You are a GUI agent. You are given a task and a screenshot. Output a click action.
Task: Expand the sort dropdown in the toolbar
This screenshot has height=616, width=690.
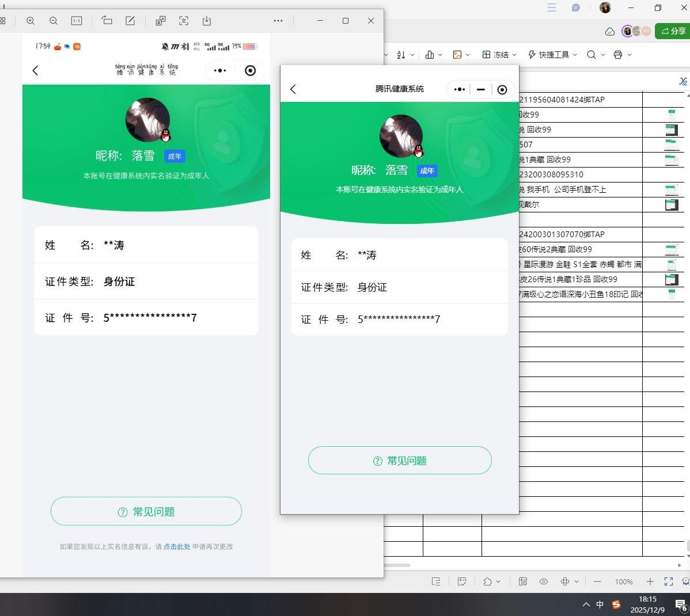point(412,54)
